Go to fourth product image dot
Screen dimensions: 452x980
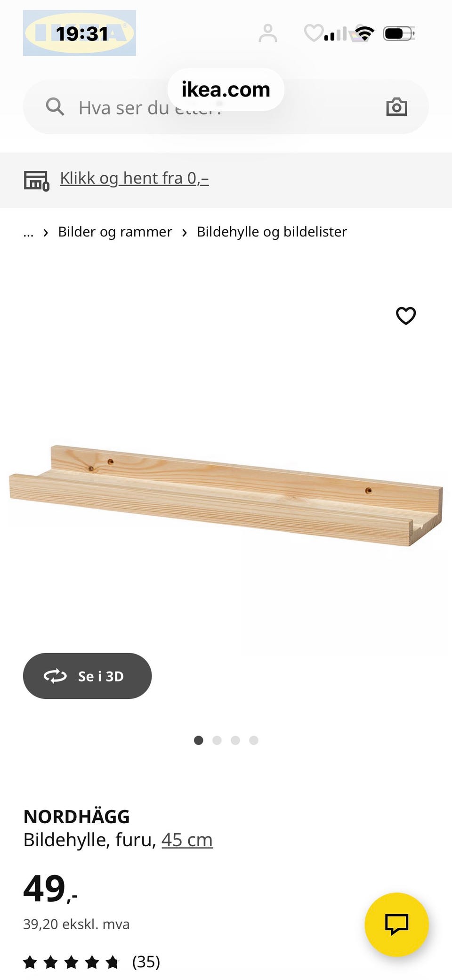click(254, 740)
